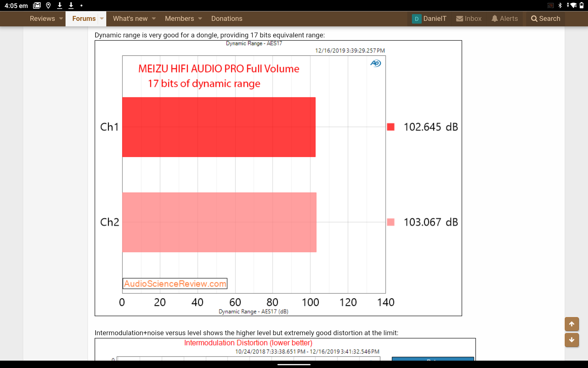Jump to bottom with the down-arrow button

571,340
